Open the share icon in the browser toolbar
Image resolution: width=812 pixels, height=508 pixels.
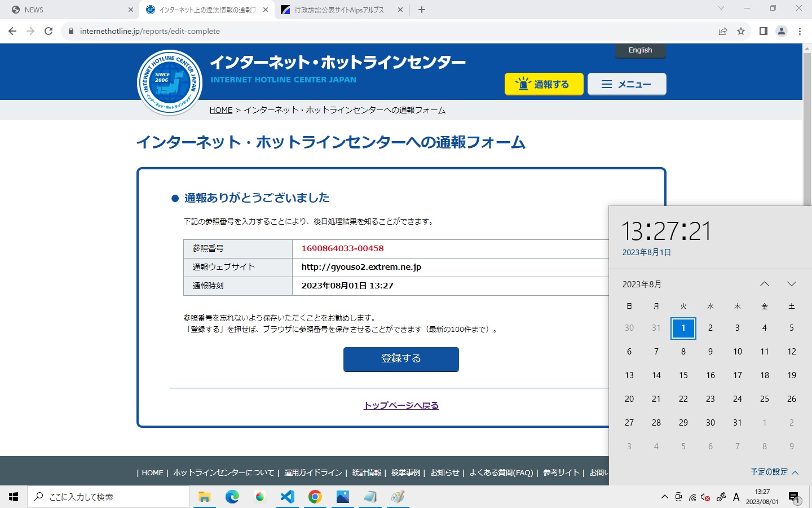pyautogui.click(x=723, y=31)
